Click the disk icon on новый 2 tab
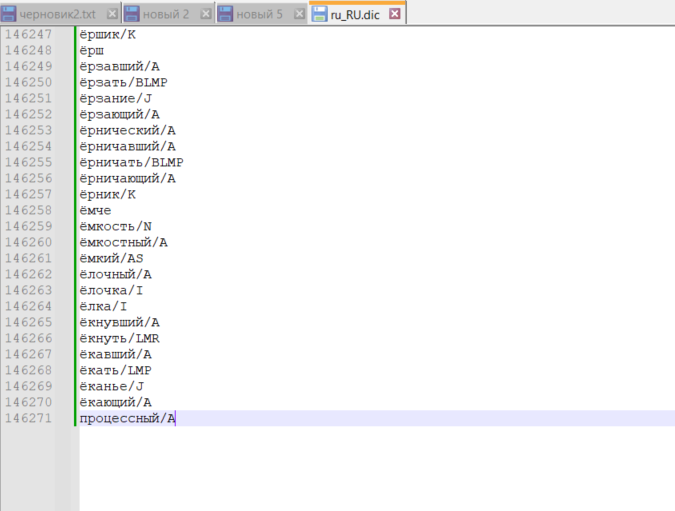 tap(131, 14)
